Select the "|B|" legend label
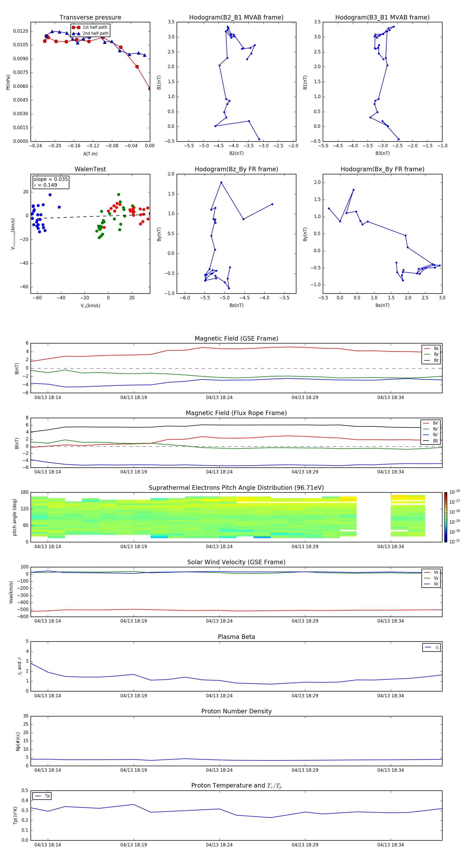473x868 pixels. 436,441
